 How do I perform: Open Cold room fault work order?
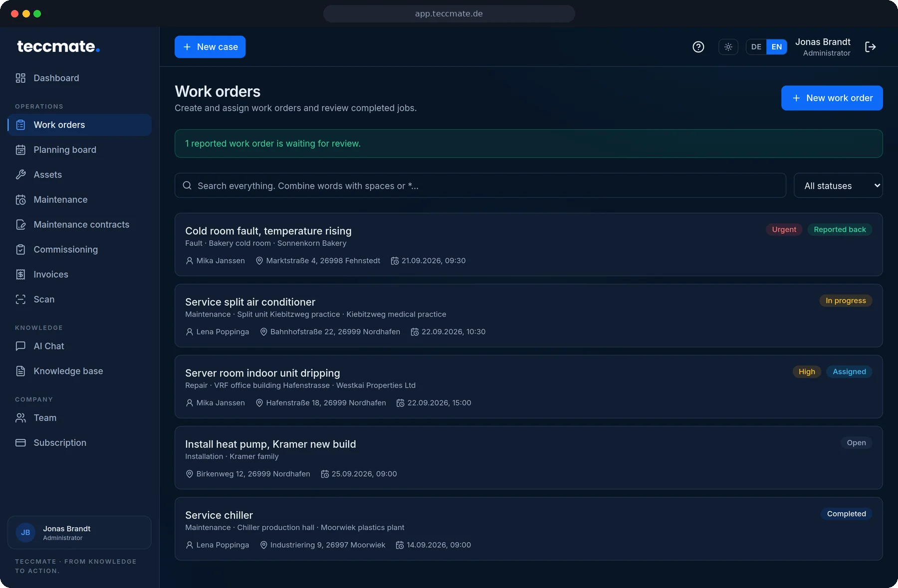[529, 244]
